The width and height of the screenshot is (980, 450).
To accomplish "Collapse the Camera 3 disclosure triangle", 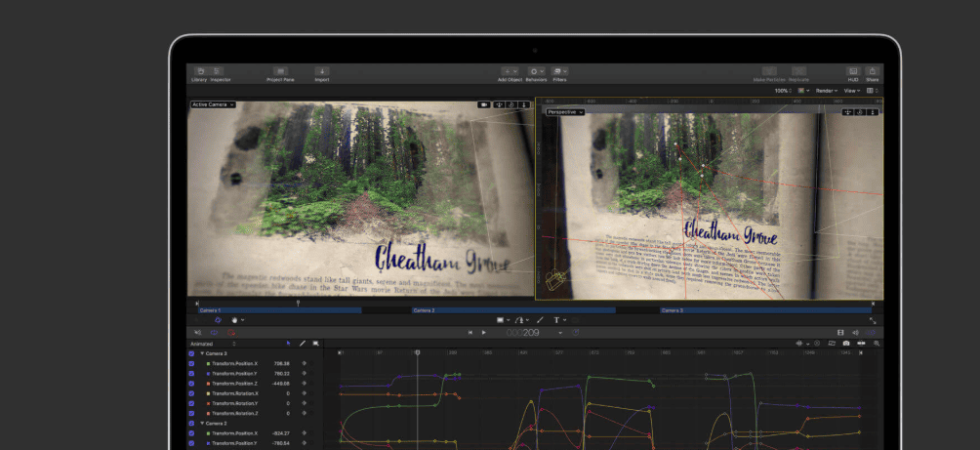I will [202, 354].
